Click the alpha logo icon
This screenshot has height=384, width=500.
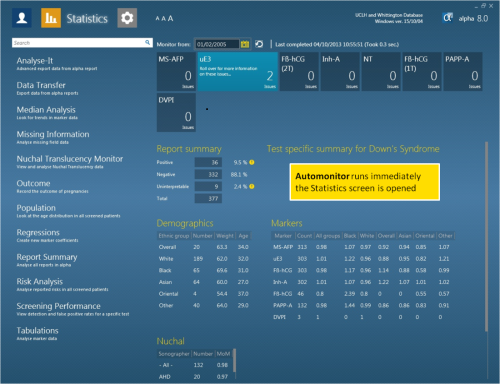(x=447, y=18)
